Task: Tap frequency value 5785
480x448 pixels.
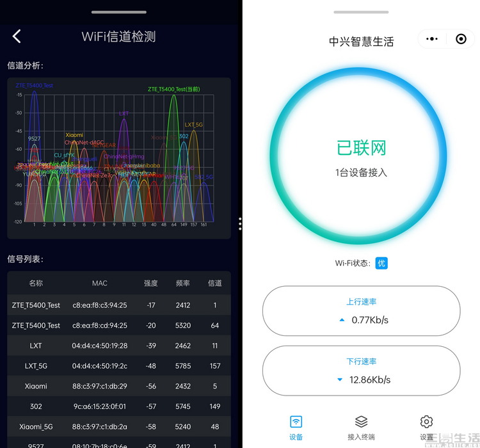Action: (x=183, y=365)
